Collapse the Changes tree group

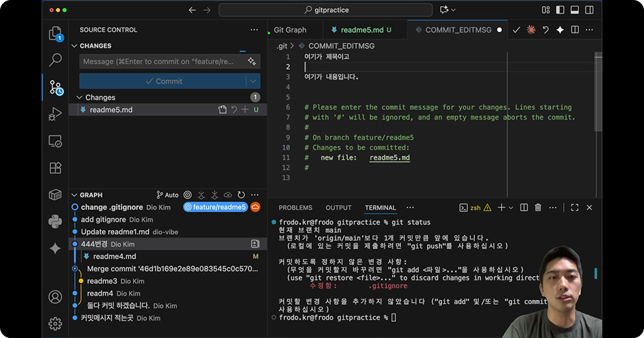(79, 98)
